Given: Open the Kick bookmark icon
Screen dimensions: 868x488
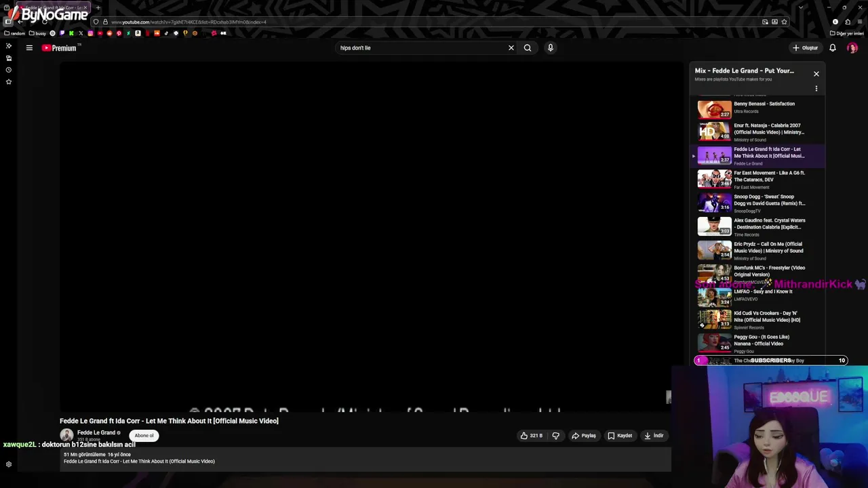Looking at the screenshot, I should point(71,33).
